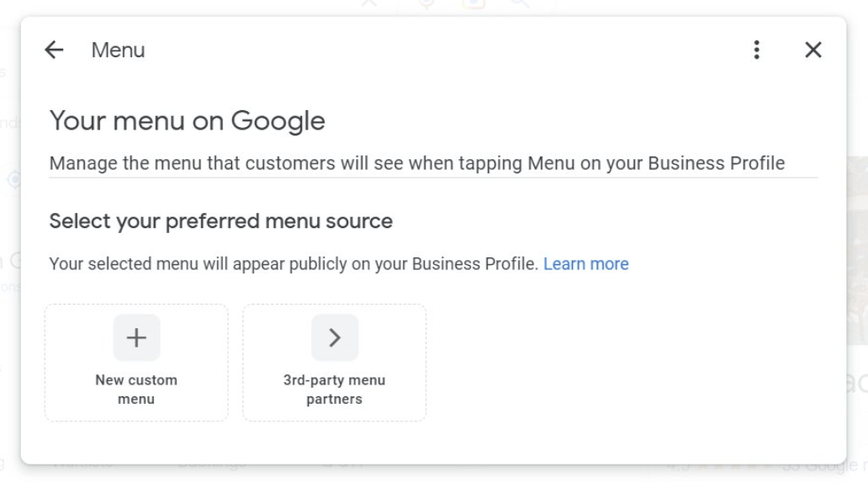Open the Learn more link
The width and height of the screenshot is (868, 488).
[586, 263]
